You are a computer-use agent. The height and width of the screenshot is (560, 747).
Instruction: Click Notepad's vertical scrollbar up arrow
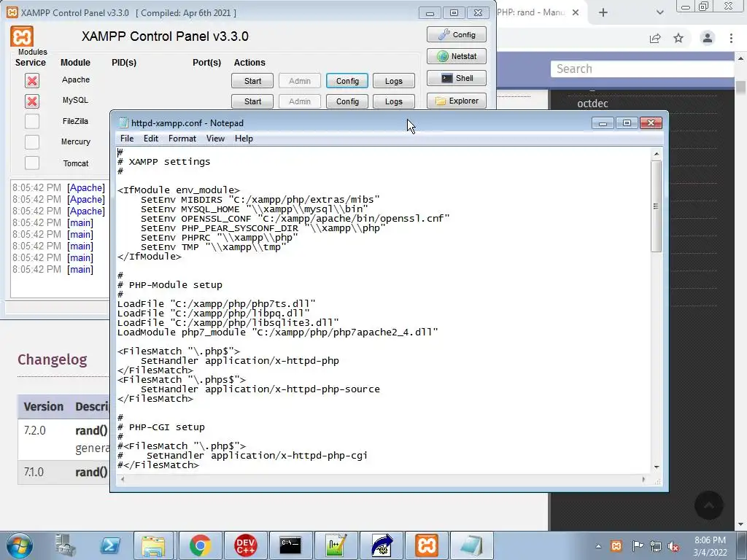[x=657, y=154]
